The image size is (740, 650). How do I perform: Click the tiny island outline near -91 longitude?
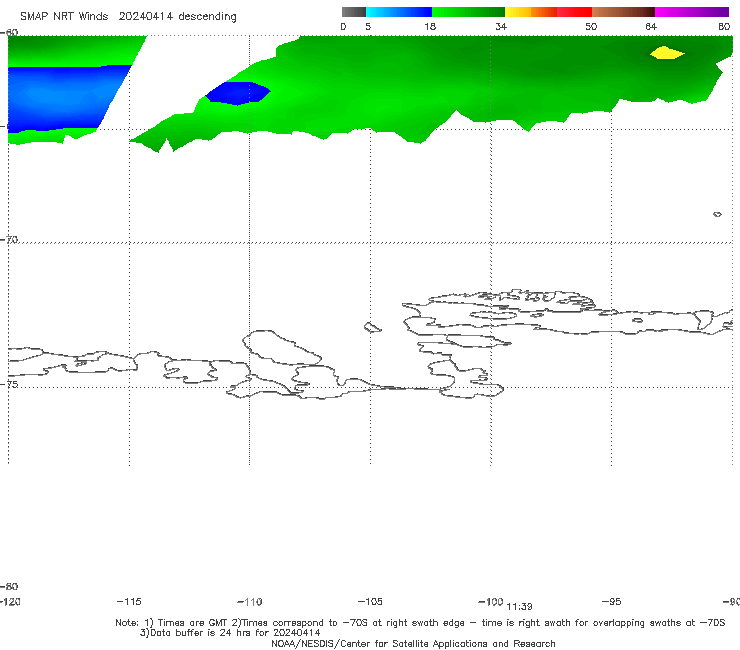717,214
